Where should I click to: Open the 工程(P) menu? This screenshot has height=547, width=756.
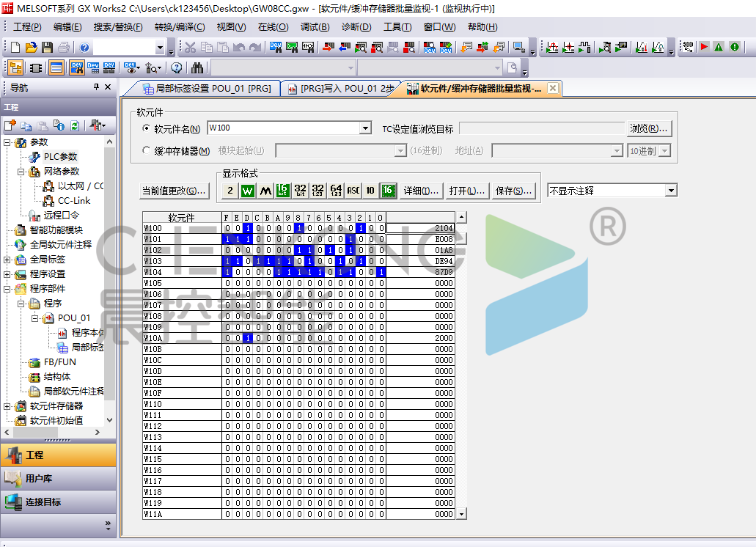coord(27,27)
